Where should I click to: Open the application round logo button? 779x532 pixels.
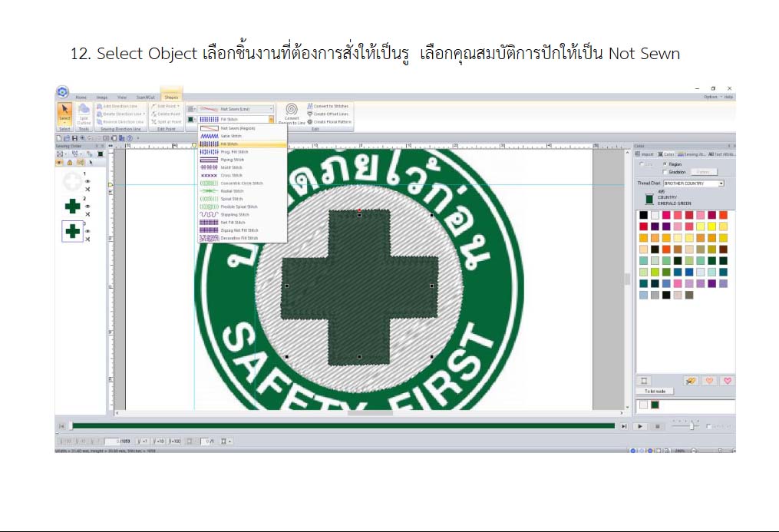pyautogui.click(x=63, y=92)
